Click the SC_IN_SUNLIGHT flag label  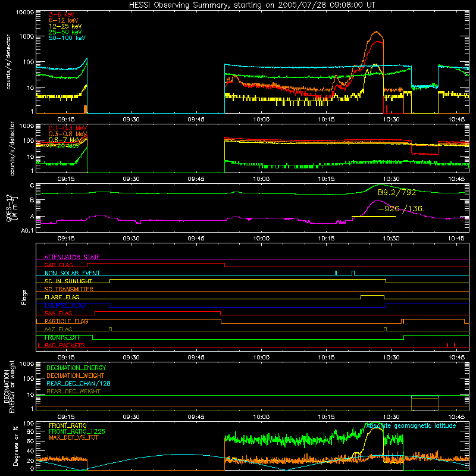[x=68, y=281]
